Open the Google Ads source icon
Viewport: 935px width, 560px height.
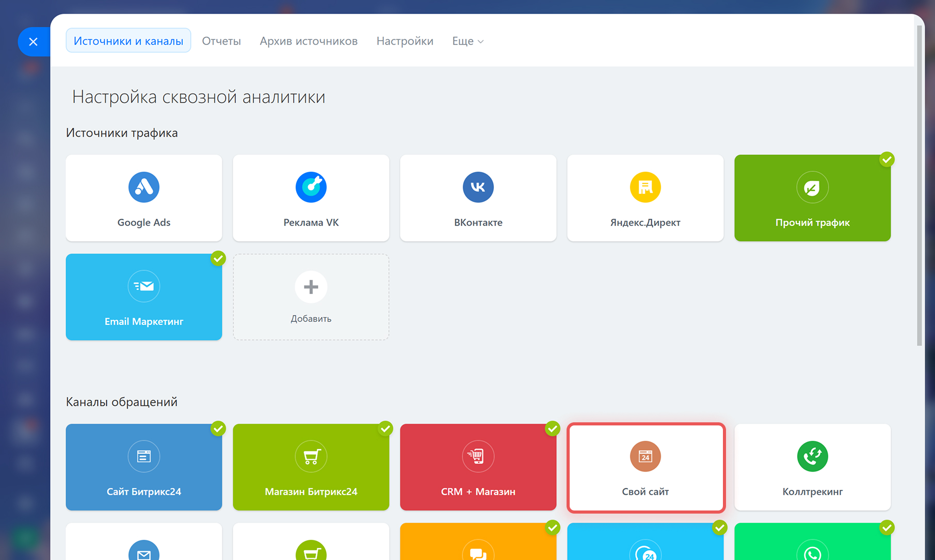pyautogui.click(x=144, y=187)
